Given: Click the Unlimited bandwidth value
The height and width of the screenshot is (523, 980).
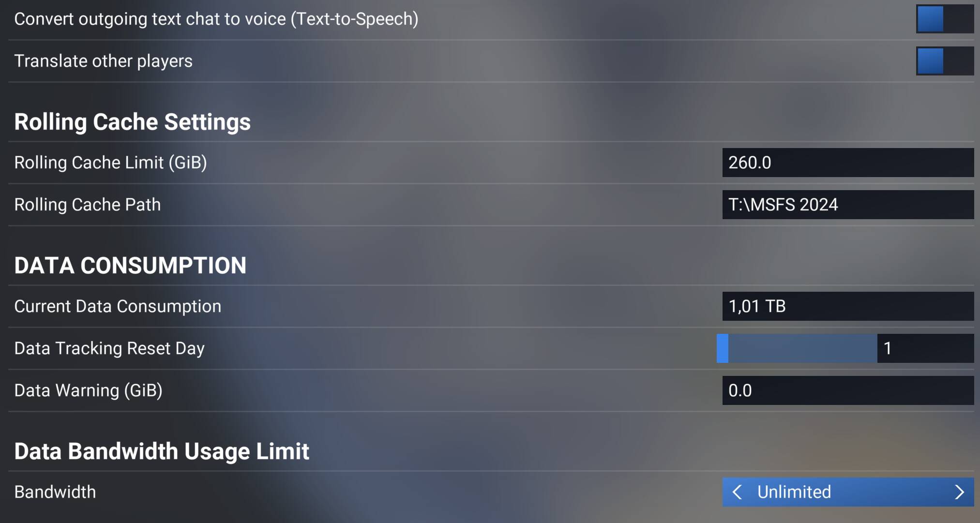Looking at the screenshot, I should coord(794,492).
